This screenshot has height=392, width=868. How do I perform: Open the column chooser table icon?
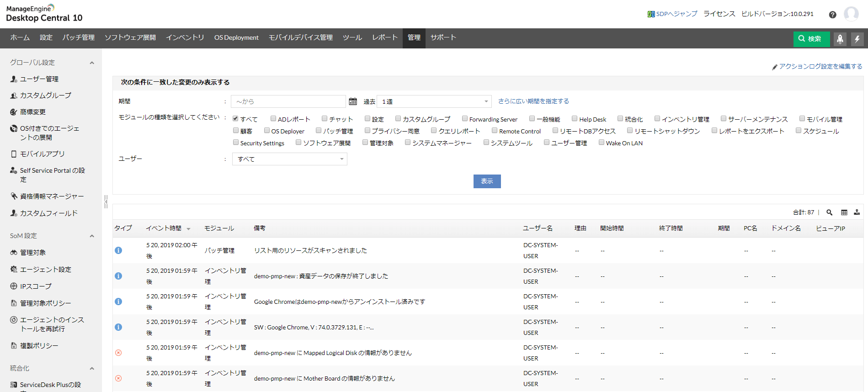click(844, 212)
